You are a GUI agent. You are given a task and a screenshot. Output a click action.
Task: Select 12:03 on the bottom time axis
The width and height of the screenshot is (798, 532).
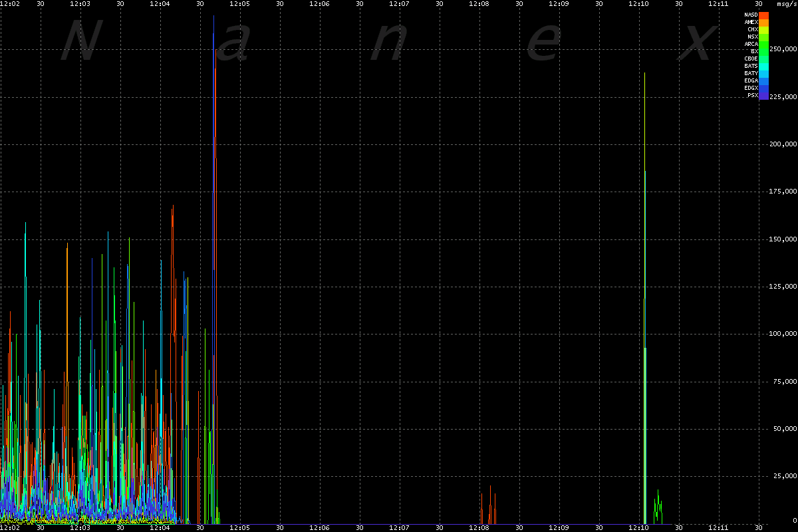pos(80,528)
